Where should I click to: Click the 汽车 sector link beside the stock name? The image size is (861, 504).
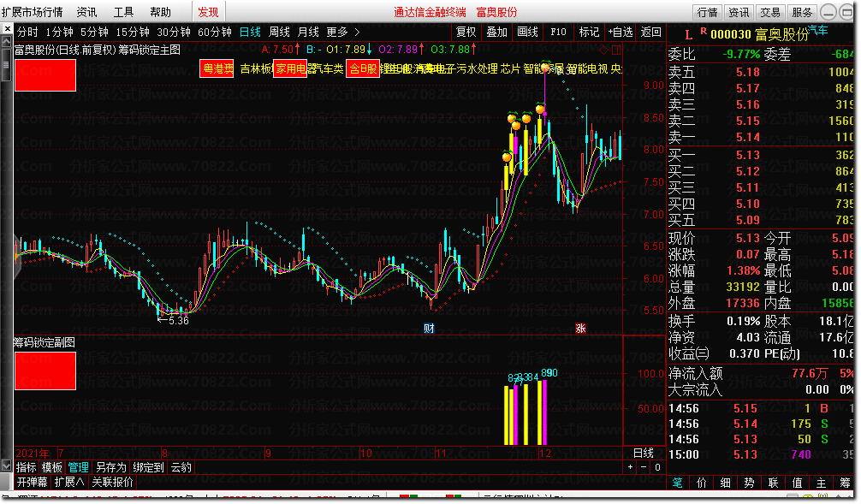pos(817,30)
